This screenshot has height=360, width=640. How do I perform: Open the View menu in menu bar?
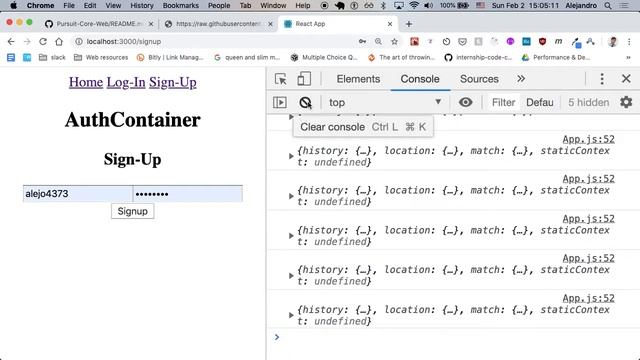pos(113,6)
